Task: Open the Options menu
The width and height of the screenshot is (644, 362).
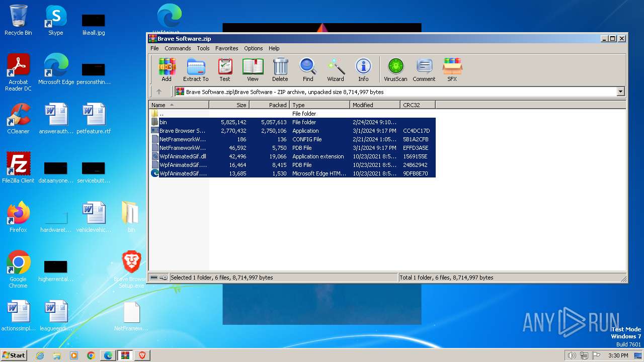Action: tap(254, 48)
